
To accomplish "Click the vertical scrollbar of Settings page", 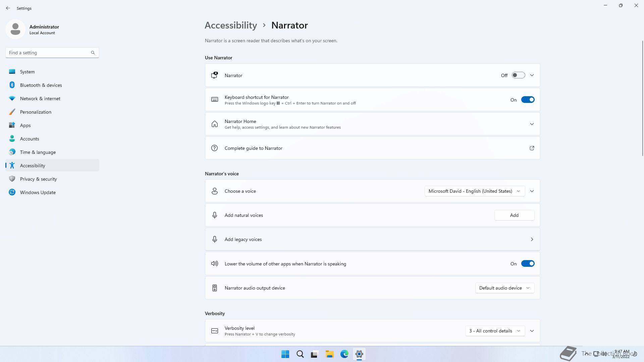I will point(643,98).
